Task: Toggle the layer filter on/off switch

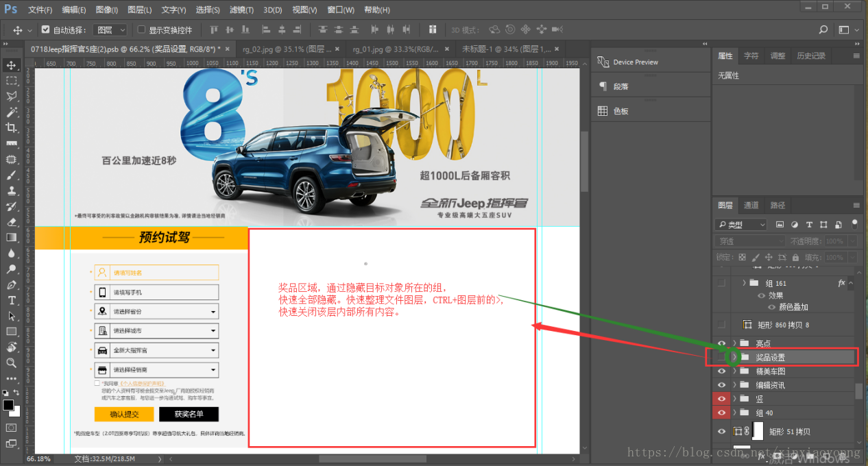Action: 854,224
